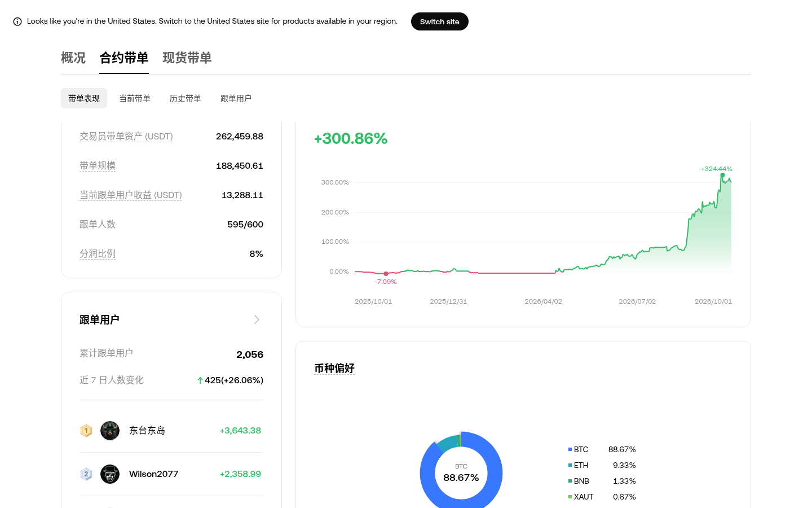Click the blue BTC legend swatch

tap(570, 449)
